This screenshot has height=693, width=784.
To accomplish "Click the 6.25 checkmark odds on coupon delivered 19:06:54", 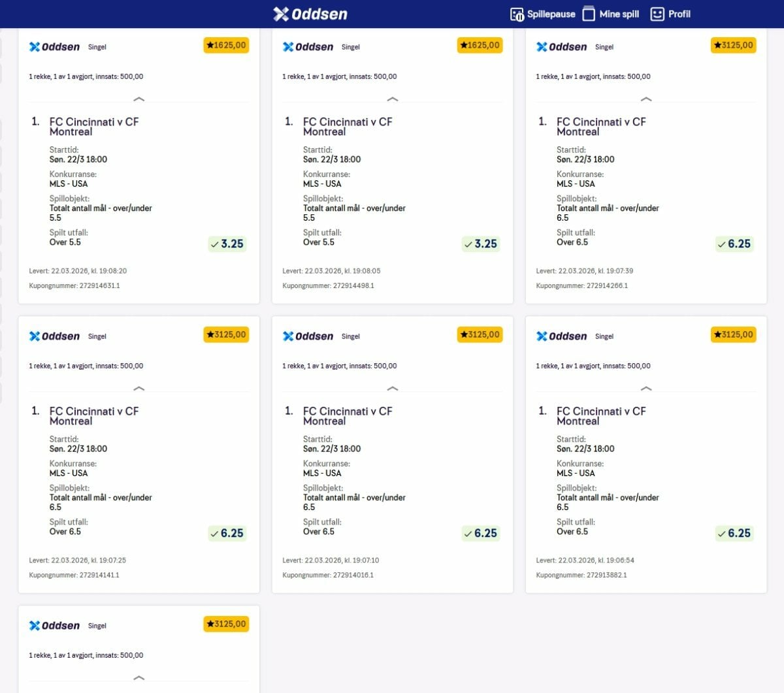I will click(734, 533).
